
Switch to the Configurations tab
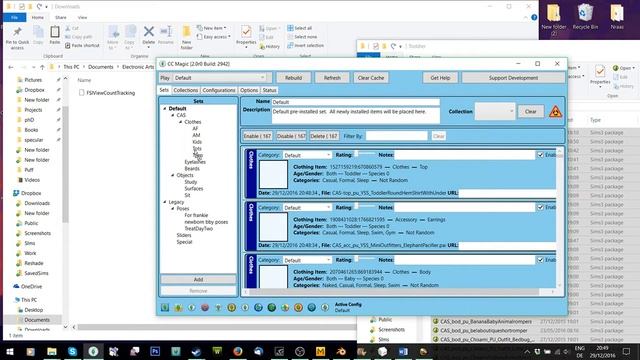pos(219,90)
